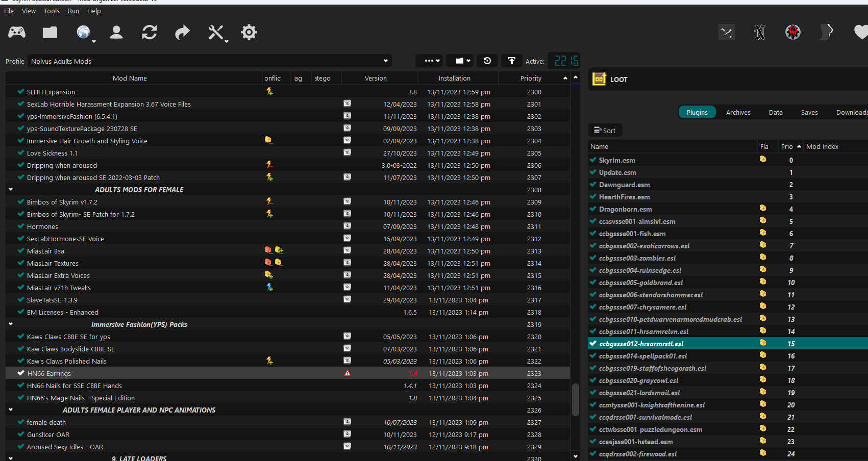Click the refresh arrows toolbar icon
Image resolution: width=868 pixels, height=461 pixels.
150,33
